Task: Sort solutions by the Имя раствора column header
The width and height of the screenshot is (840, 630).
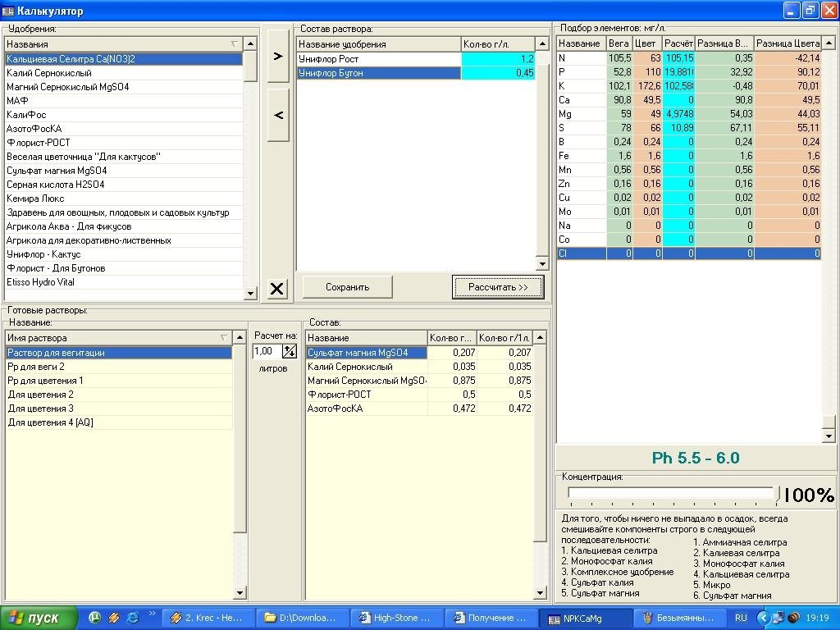Action: pos(119,337)
